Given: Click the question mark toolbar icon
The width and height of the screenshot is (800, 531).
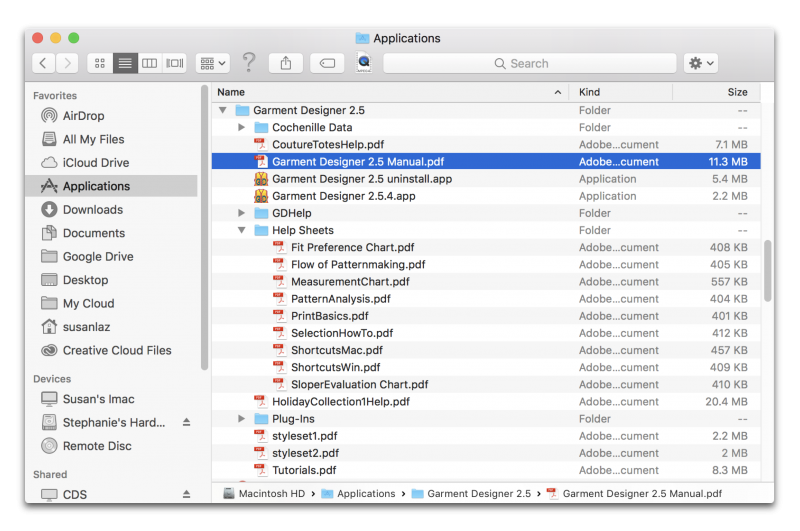Looking at the screenshot, I should [249, 62].
